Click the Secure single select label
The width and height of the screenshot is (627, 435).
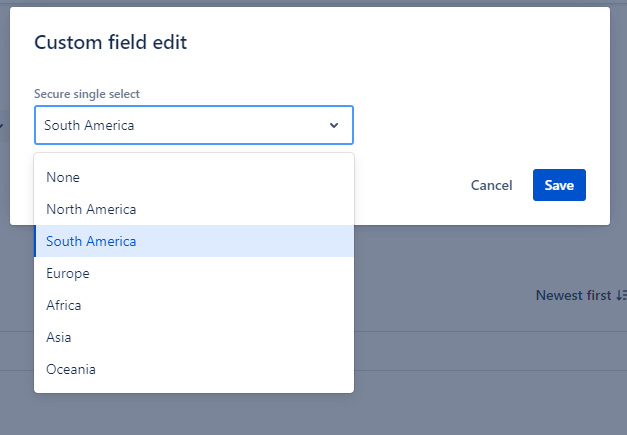pyautogui.click(x=87, y=94)
